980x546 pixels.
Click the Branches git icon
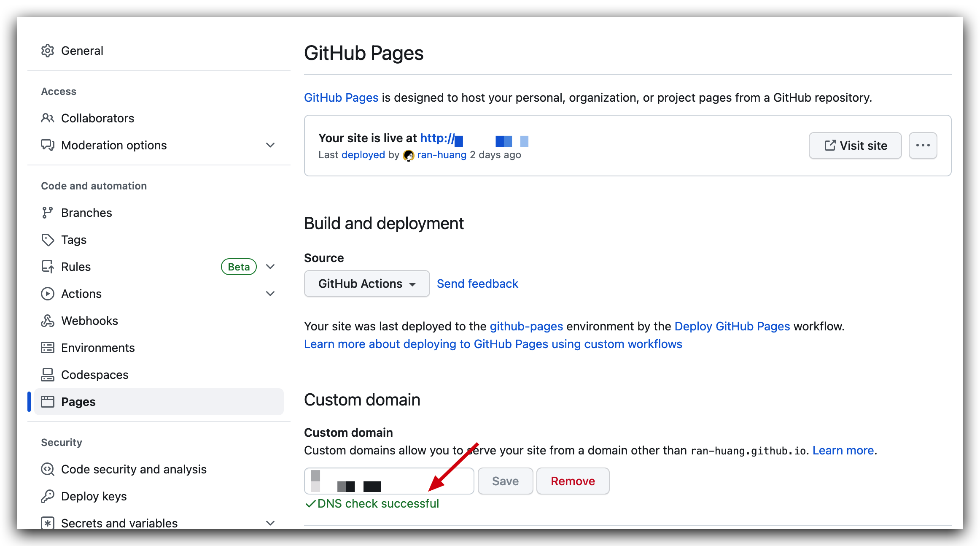click(48, 213)
